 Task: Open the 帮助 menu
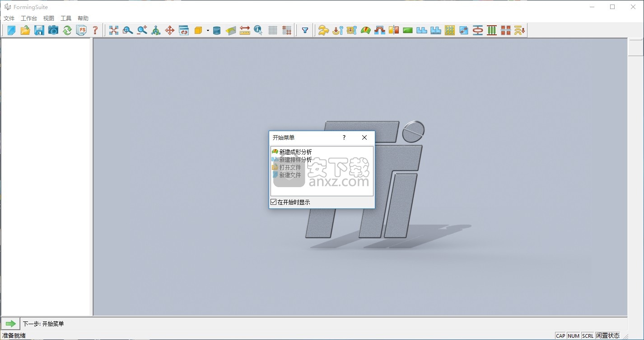(x=83, y=19)
